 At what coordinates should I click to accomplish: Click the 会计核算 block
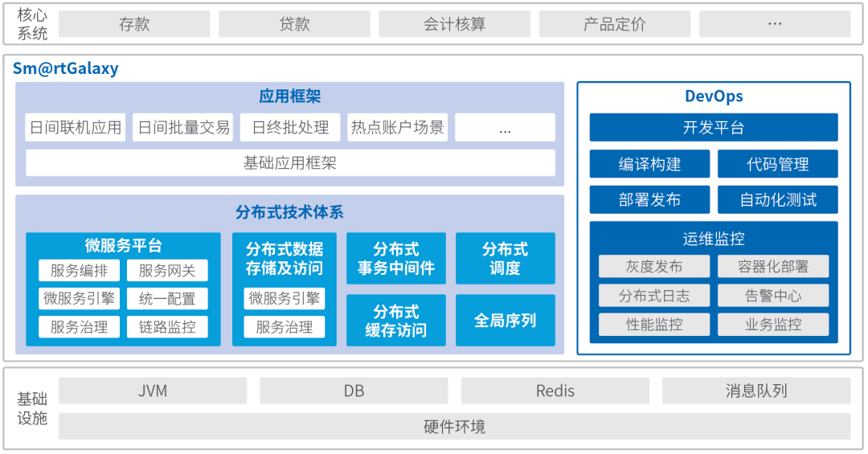point(454,24)
